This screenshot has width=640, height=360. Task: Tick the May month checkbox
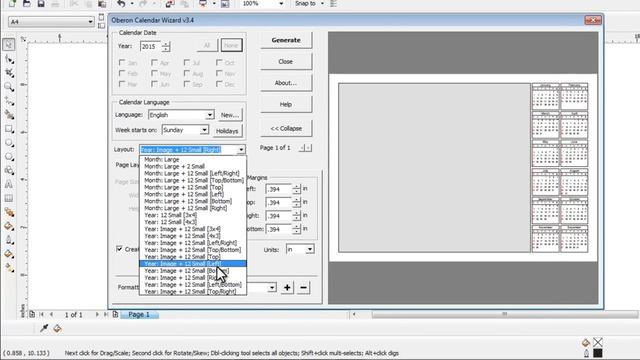pyautogui.click(x=154, y=73)
